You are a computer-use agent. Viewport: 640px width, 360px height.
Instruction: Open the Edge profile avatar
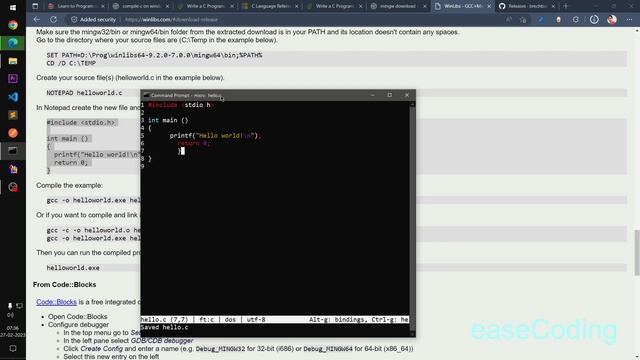coord(611,19)
